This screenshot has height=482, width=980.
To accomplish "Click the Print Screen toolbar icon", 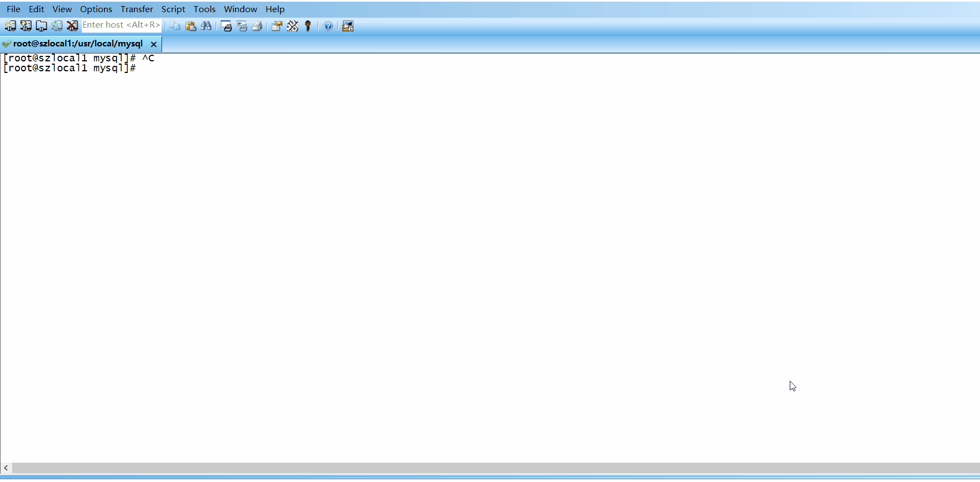I will pos(226,26).
